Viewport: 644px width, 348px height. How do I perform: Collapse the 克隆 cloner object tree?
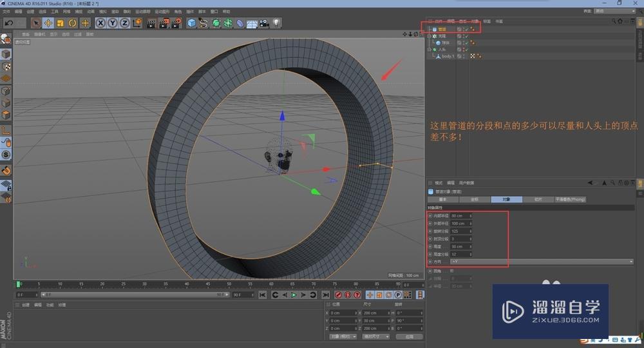click(429, 36)
